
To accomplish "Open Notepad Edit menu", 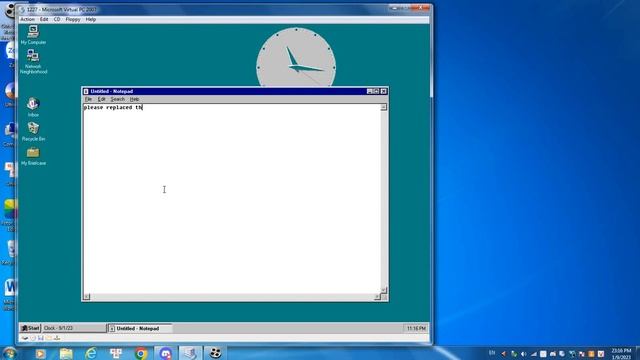I will coord(101,99).
